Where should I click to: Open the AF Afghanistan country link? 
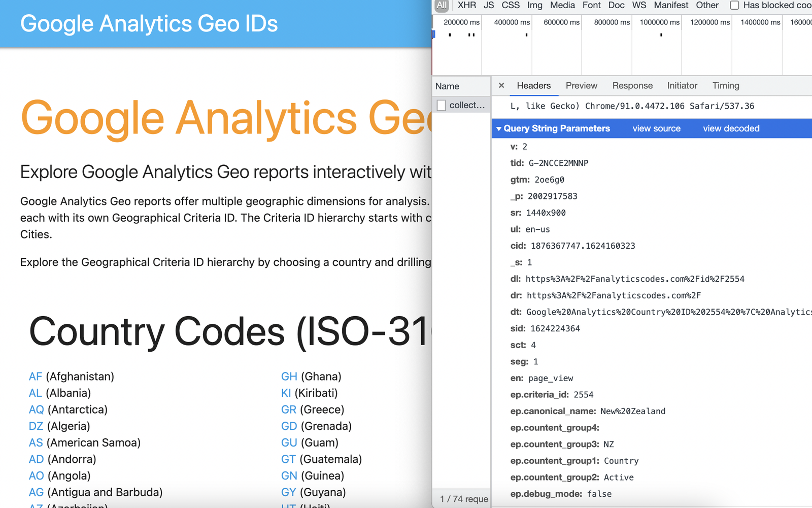click(x=35, y=376)
